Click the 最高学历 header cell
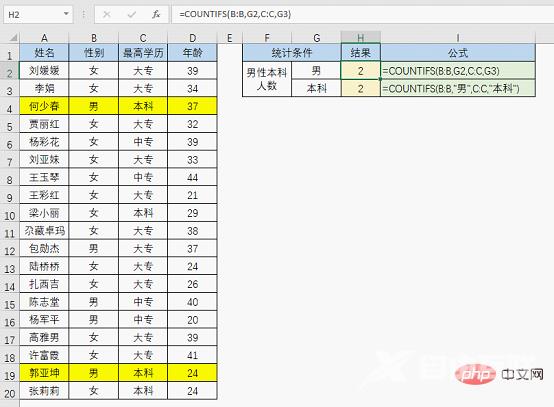Screen dimensions: 554x407 (143, 53)
